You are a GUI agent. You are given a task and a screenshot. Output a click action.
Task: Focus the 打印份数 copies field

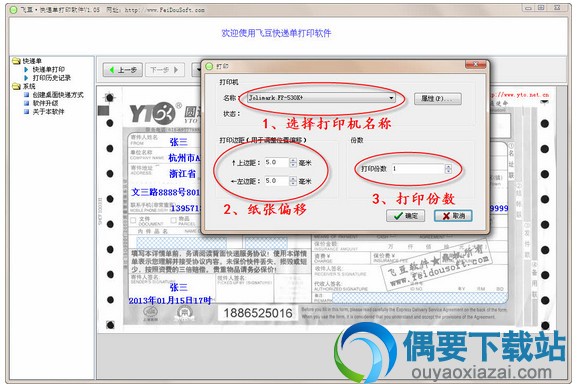tap(418, 169)
